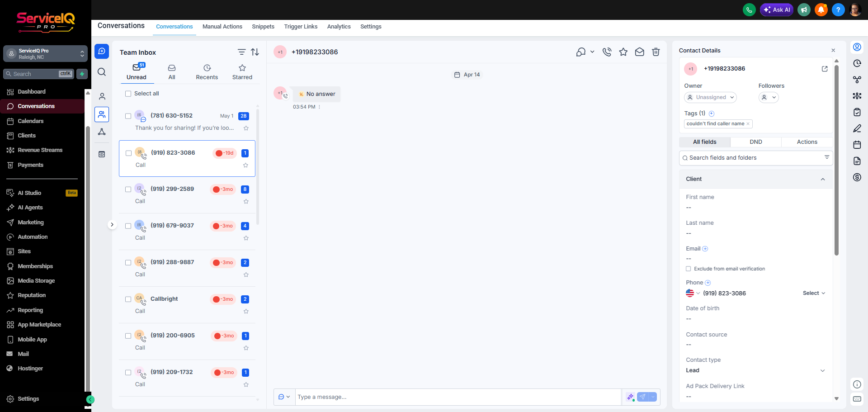868x412 pixels.
Task: Select the (919) 299-2589 conversation checkbox
Action: pyautogui.click(x=128, y=189)
